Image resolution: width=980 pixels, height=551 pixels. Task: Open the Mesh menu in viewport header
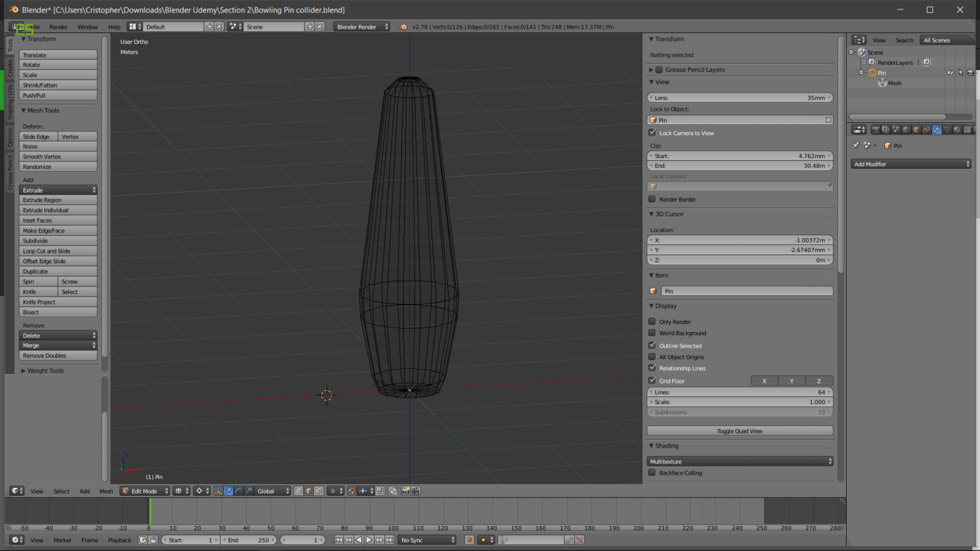[x=106, y=491]
